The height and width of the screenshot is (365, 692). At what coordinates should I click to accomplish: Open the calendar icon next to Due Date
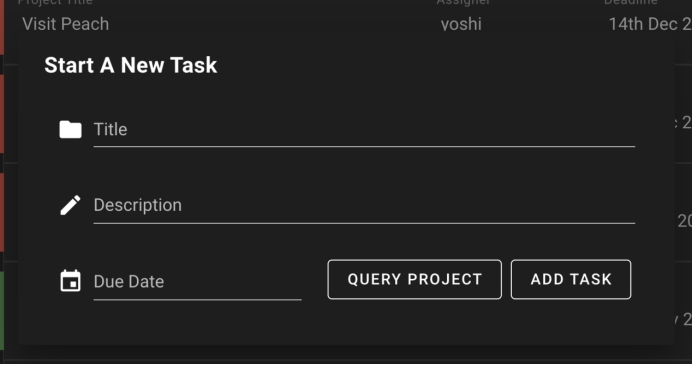71,281
